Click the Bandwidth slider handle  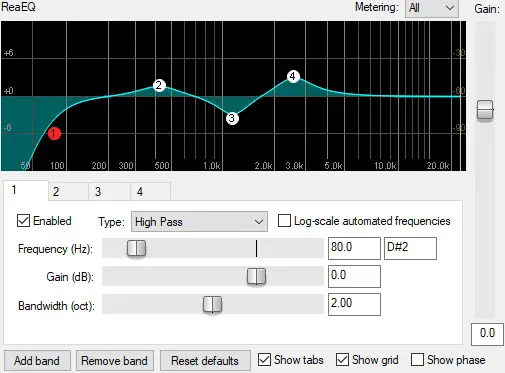[212, 305]
